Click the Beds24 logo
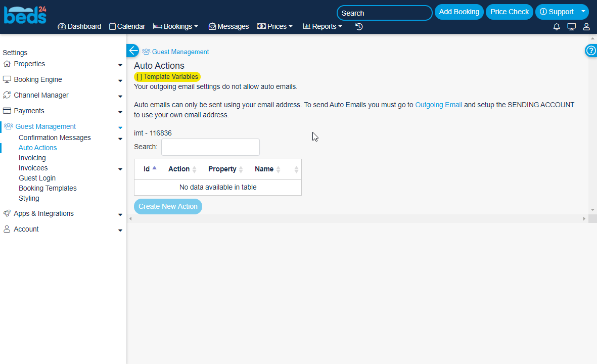The width and height of the screenshot is (597, 364). click(25, 16)
